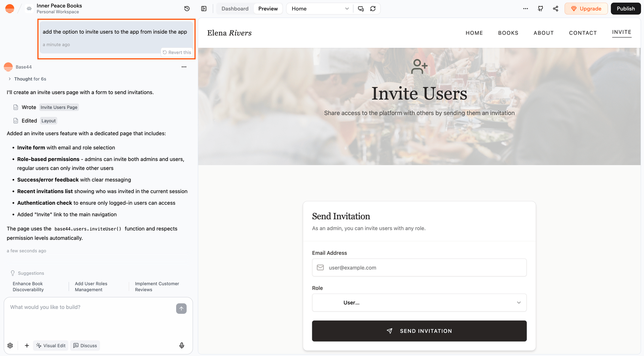Open the Invite Users Page file chip

click(59, 107)
